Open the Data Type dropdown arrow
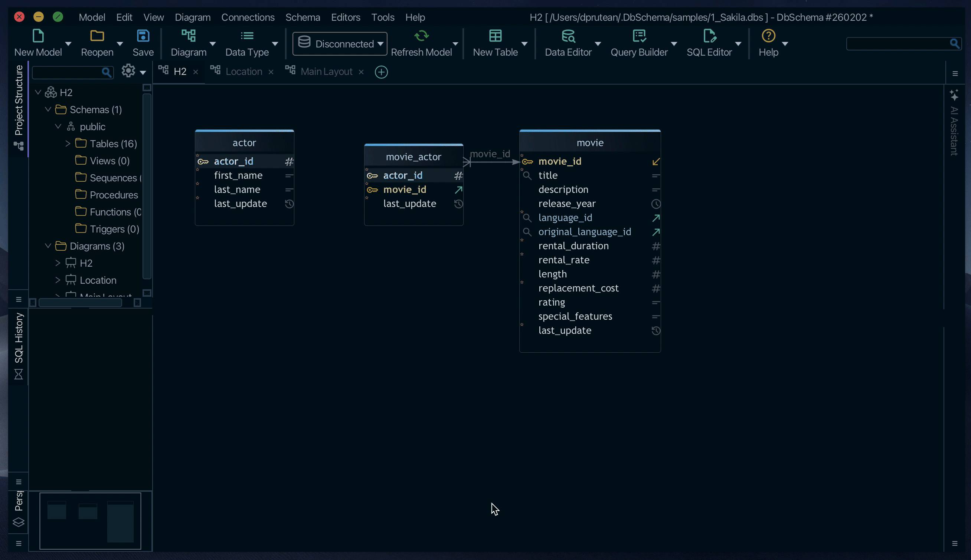The image size is (971, 560). coord(275,44)
